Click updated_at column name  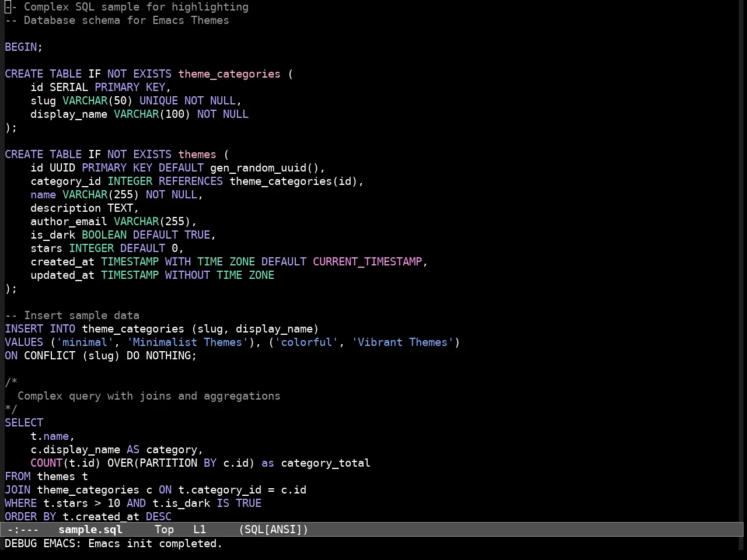tap(62, 275)
